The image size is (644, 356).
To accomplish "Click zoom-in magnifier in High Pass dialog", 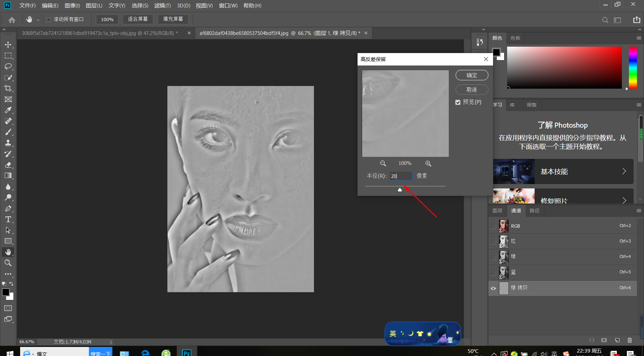I will [x=428, y=164].
